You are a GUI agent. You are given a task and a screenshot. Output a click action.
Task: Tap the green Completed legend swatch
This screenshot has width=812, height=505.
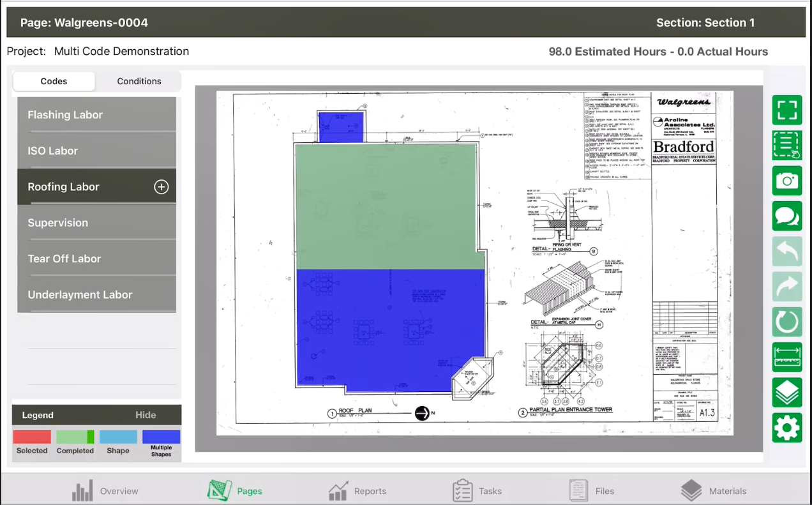click(75, 437)
